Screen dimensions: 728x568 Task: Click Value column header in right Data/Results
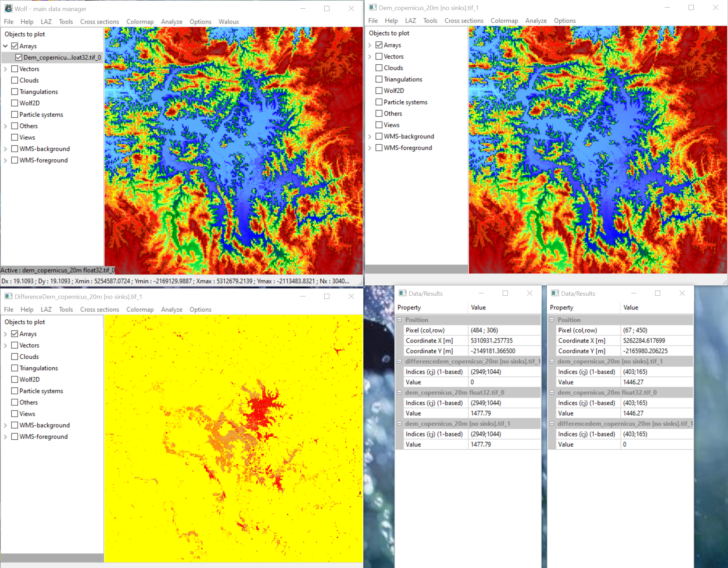[x=631, y=307]
